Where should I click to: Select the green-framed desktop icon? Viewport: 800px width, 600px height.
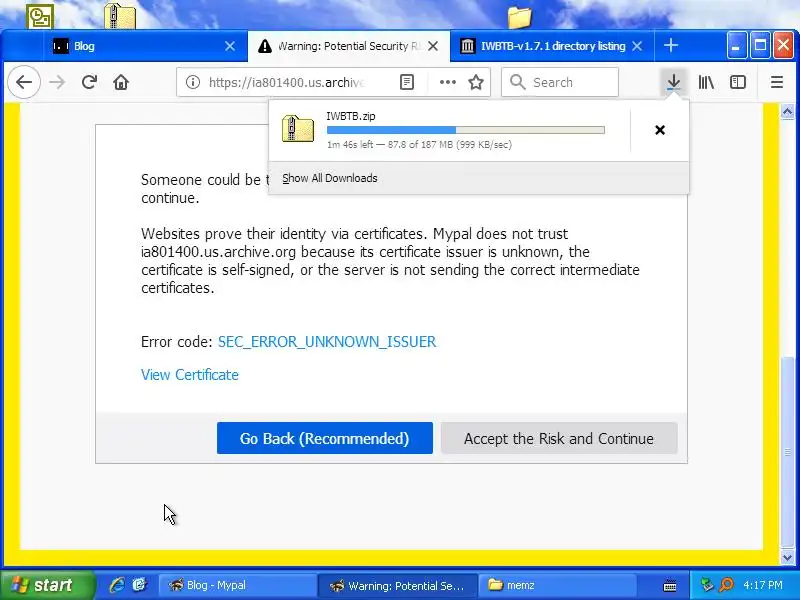tap(40, 16)
